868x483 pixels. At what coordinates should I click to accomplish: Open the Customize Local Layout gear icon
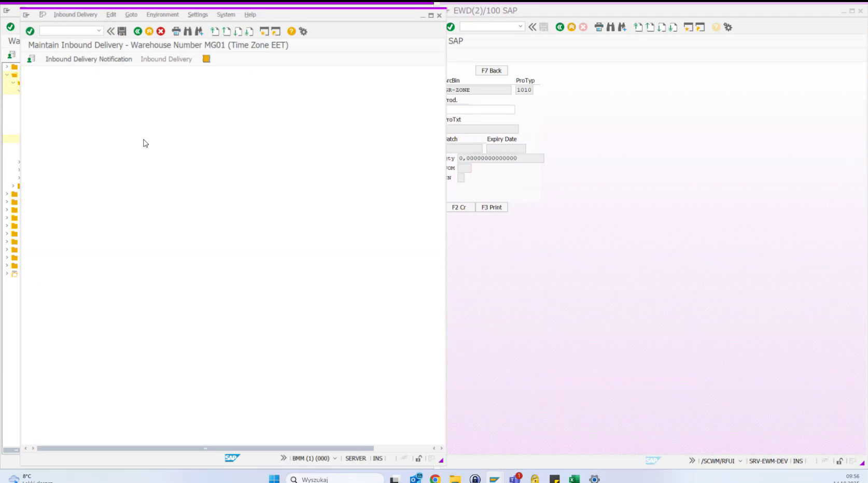[x=302, y=31]
